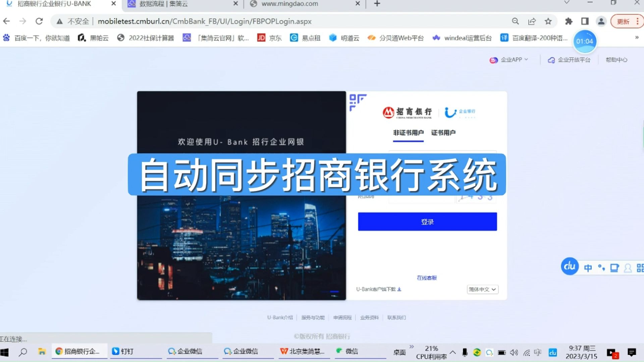644x362 pixels.
Task: Click the red 更新 update button
Action: tap(624, 21)
